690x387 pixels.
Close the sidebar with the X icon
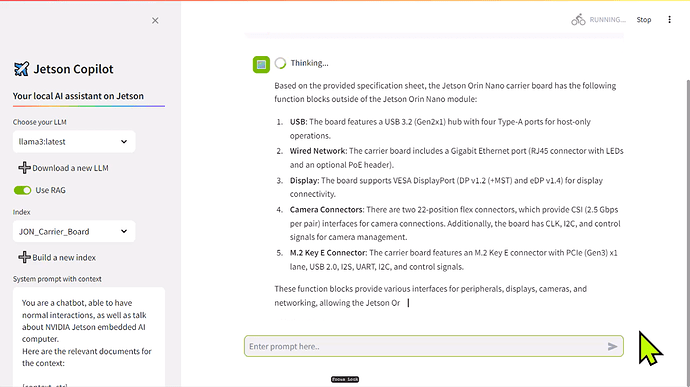coord(155,20)
